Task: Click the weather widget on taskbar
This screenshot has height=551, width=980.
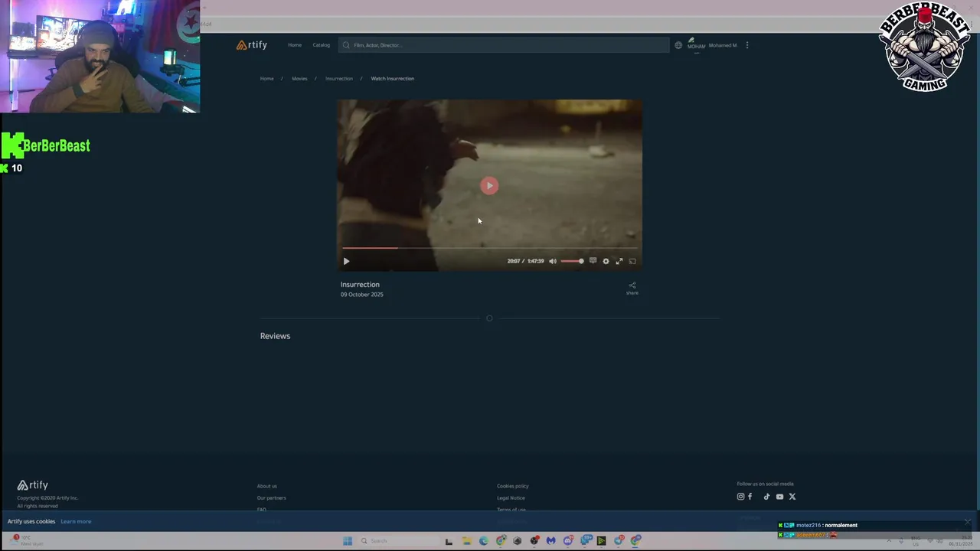Action: coord(27,540)
